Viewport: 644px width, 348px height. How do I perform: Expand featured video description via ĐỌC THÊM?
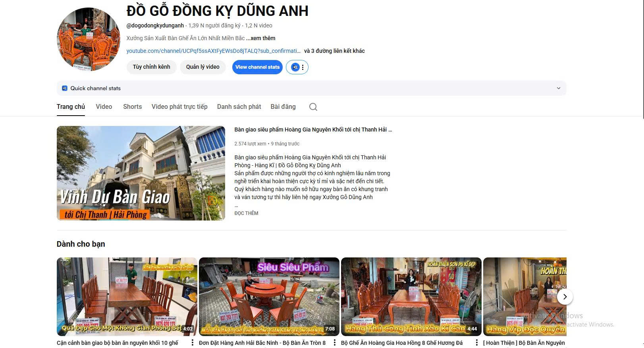pyautogui.click(x=246, y=213)
